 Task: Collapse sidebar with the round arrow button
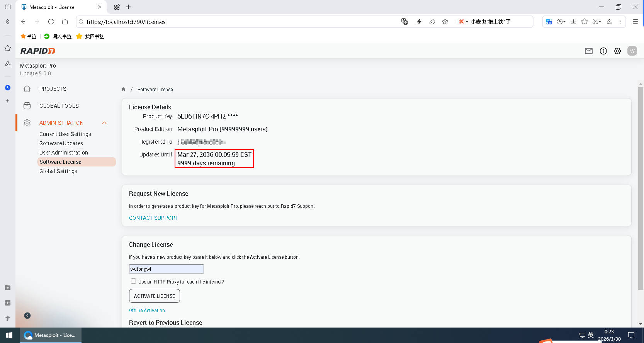27,316
